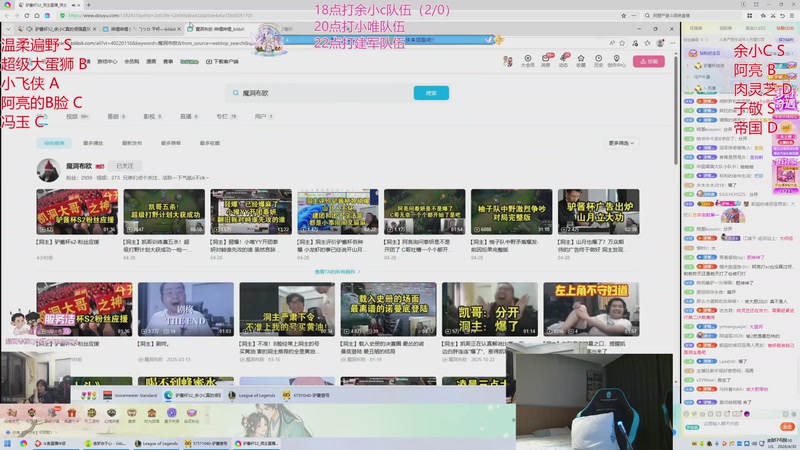Viewport: 800px width, 450px height.
Task: Click the pink 投稿 upload button
Action: (649, 61)
